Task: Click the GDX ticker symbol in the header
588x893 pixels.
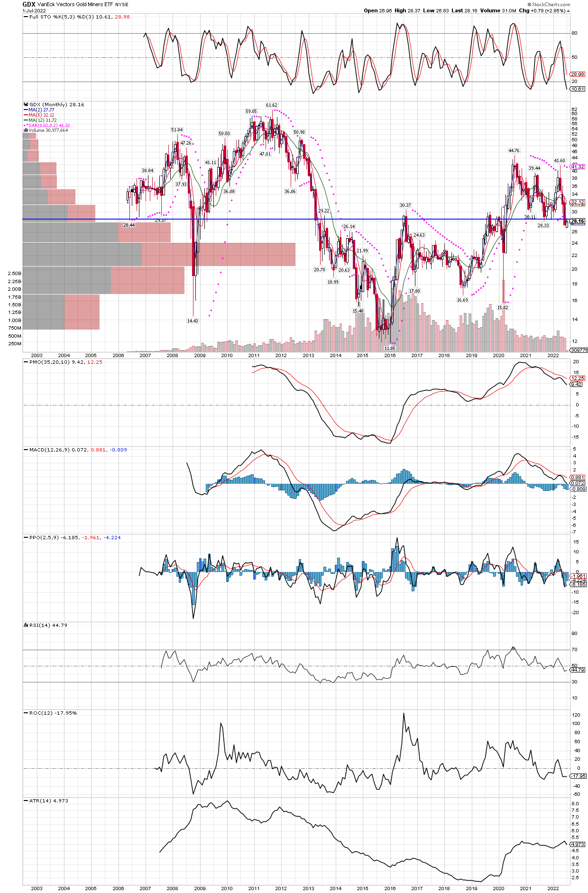Action: tap(29, 4)
